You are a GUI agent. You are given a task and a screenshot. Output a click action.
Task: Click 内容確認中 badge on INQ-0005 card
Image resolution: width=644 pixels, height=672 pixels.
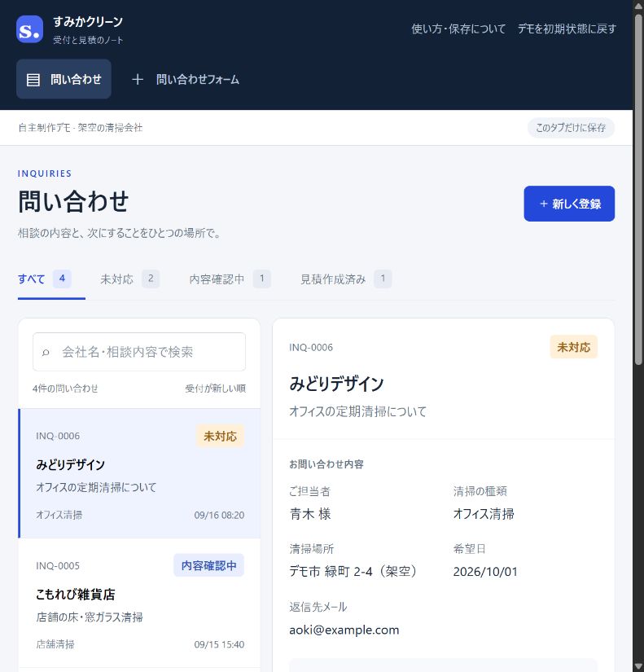[208, 565]
